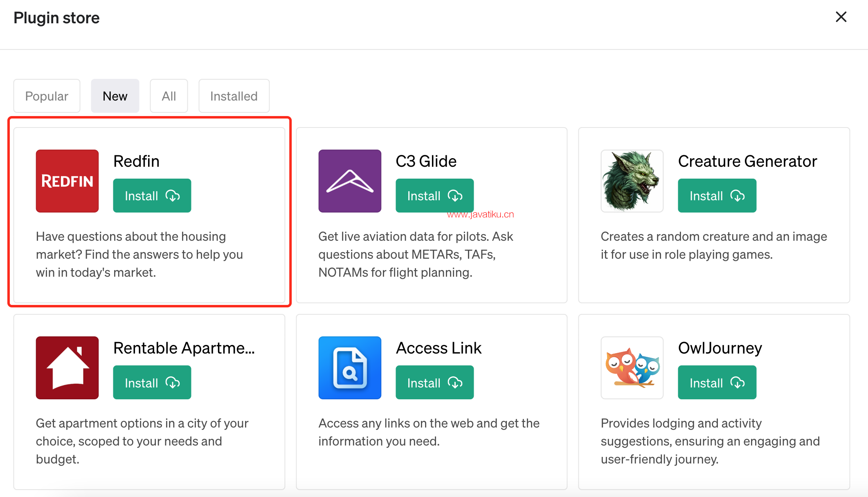Click the Rentable Apartments house logo

click(67, 367)
